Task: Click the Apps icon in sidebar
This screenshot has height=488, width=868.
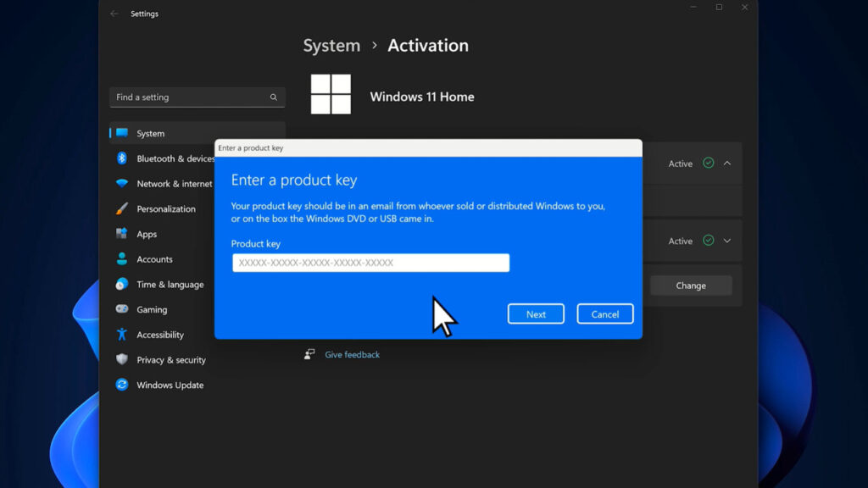Action: click(x=122, y=234)
